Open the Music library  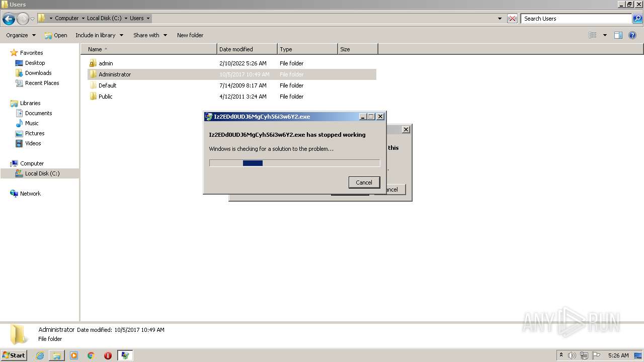32,123
